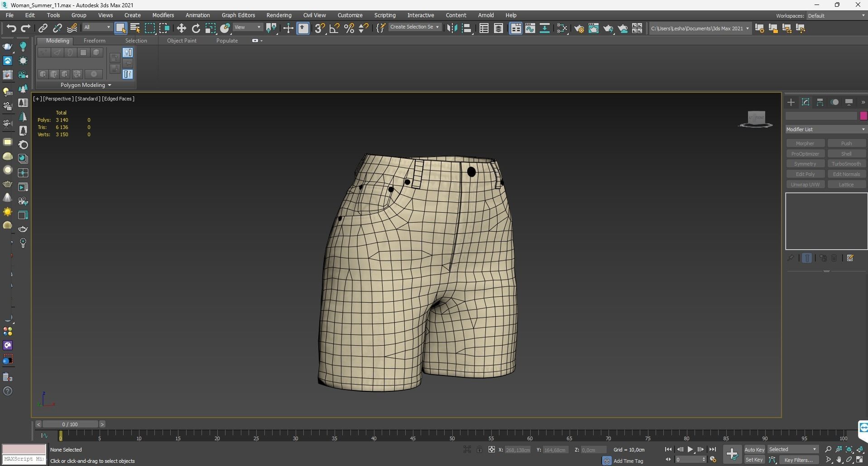Open the Scene Explorer icon
The image size is (868, 466).
click(x=484, y=29)
